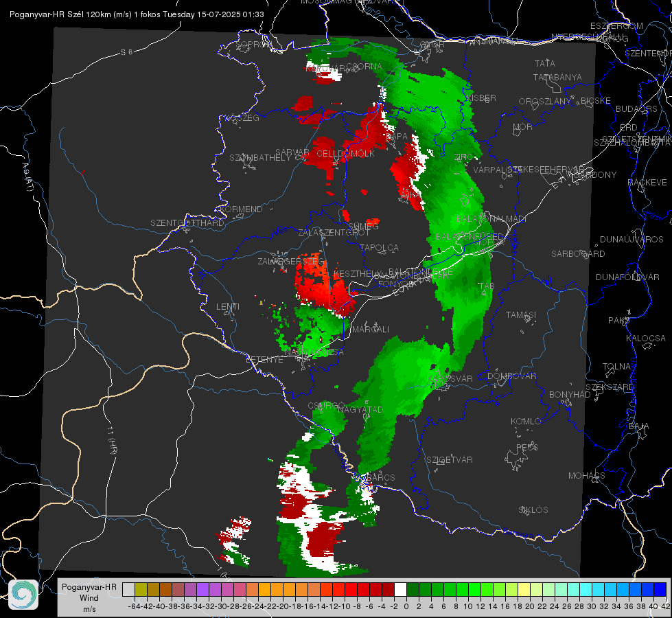Image resolution: width=672 pixels, height=618 pixels.
Task: Click the ZALASZENTGROT label
Action: 334,233
